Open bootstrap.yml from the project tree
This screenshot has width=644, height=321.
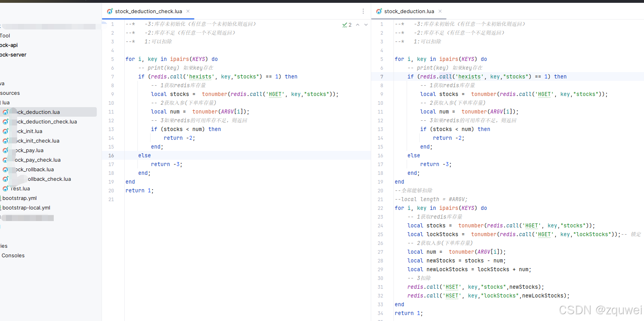point(20,198)
